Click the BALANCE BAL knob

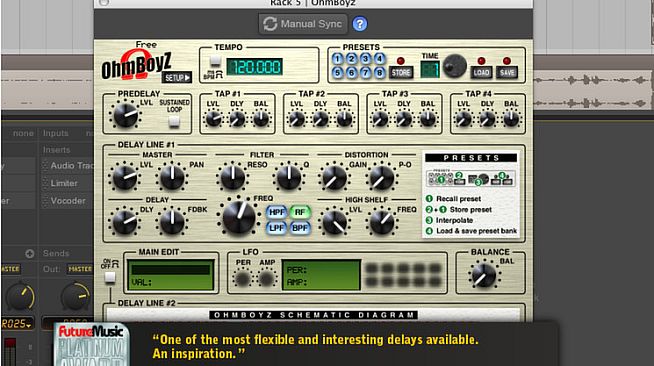point(484,276)
